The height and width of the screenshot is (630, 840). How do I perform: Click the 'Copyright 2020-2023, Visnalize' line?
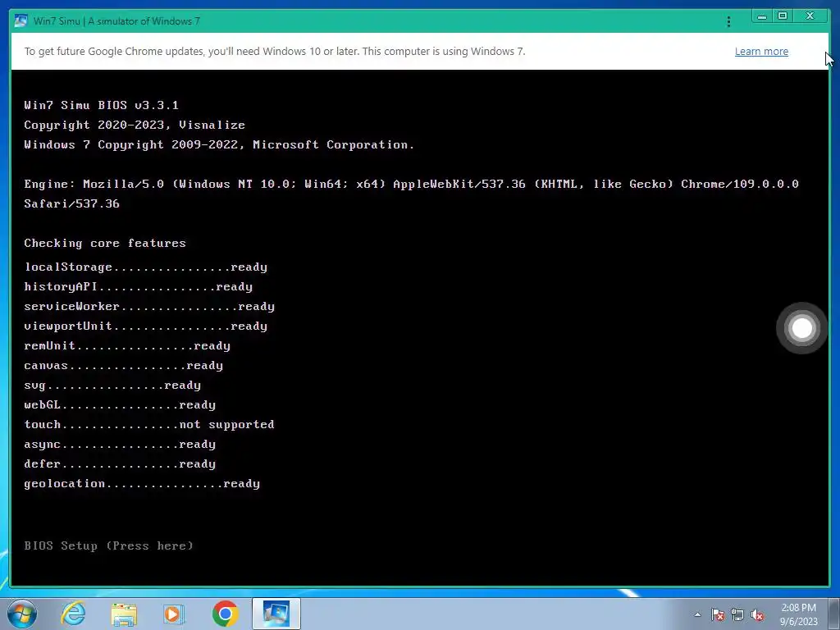tap(135, 125)
